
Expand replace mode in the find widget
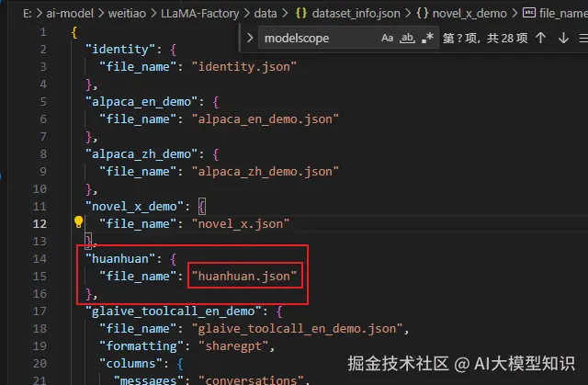click(250, 38)
